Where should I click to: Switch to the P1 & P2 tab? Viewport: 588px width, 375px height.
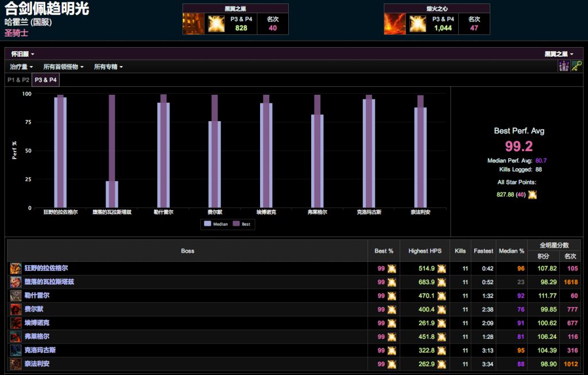click(x=18, y=80)
